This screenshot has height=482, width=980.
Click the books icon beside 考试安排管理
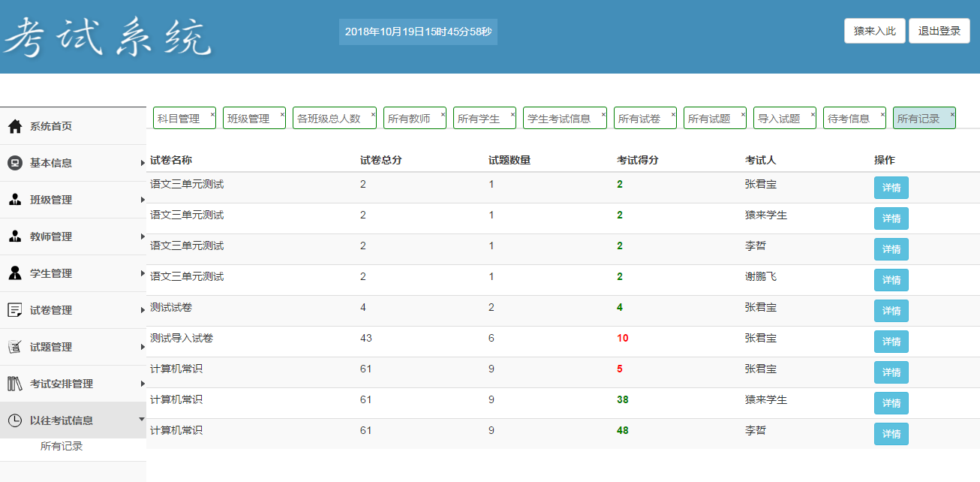pyautogui.click(x=15, y=384)
